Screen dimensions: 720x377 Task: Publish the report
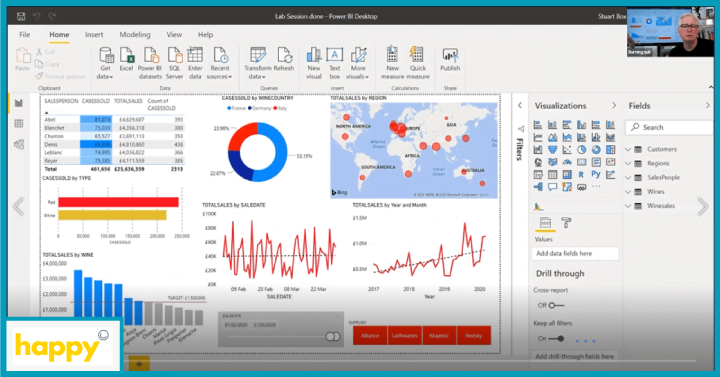450,59
